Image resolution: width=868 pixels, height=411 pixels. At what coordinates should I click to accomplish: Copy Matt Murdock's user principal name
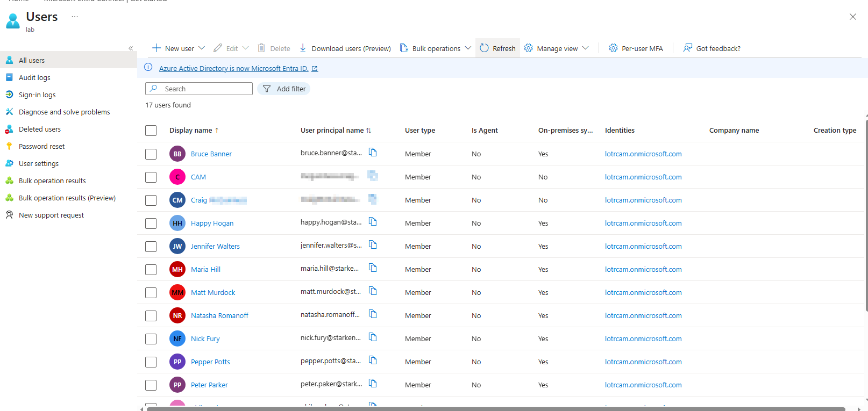[x=373, y=291]
